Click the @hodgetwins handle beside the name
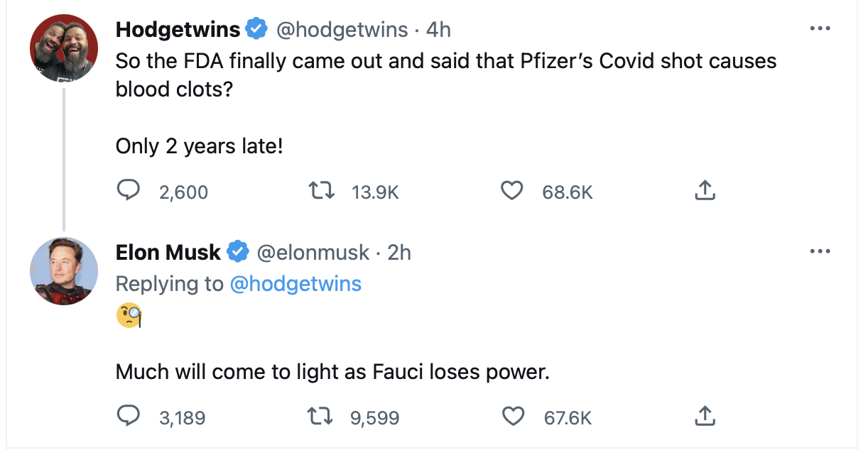 pyautogui.click(x=341, y=30)
